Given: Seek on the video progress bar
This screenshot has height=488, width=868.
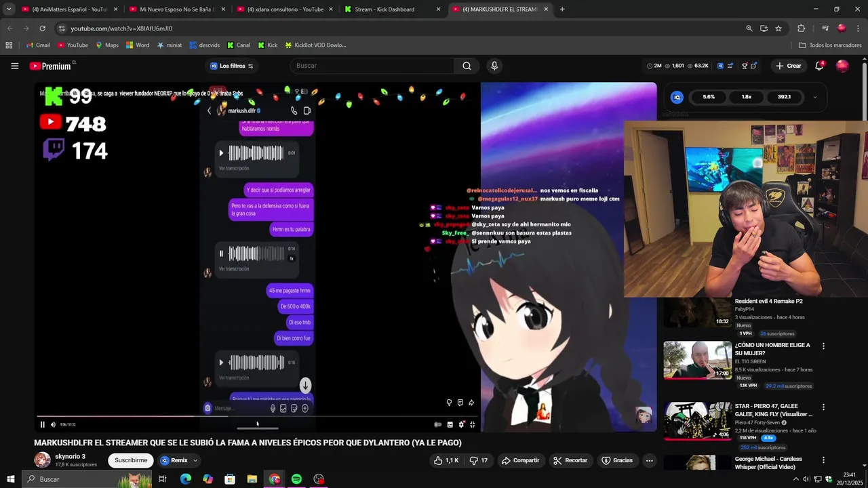Looking at the screenshot, I should pyautogui.click(x=258, y=417).
